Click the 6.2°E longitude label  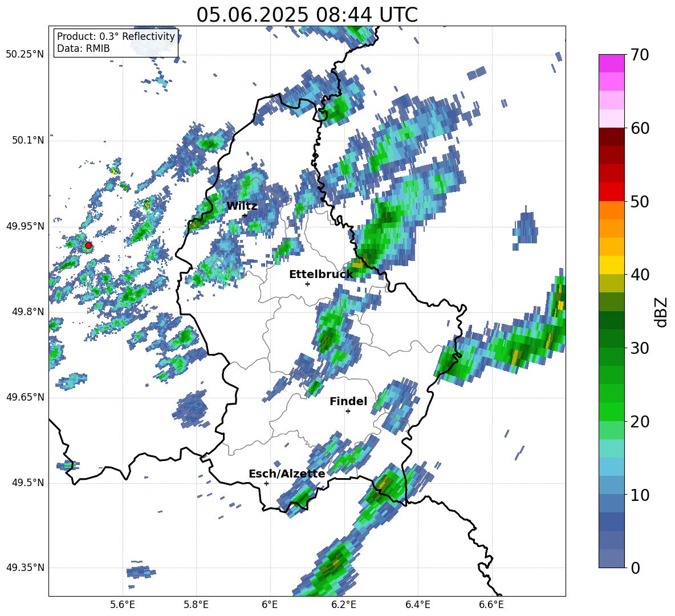(x=344, y=605)
